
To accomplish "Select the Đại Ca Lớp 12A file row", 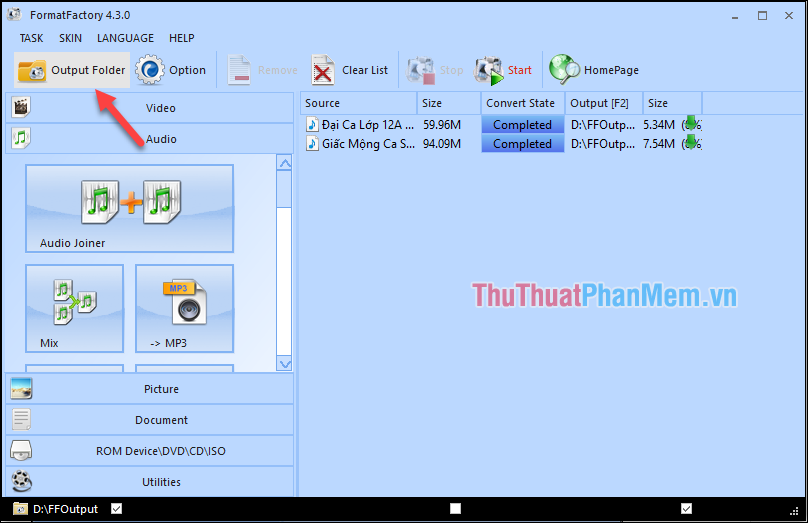I will (364, 125).
